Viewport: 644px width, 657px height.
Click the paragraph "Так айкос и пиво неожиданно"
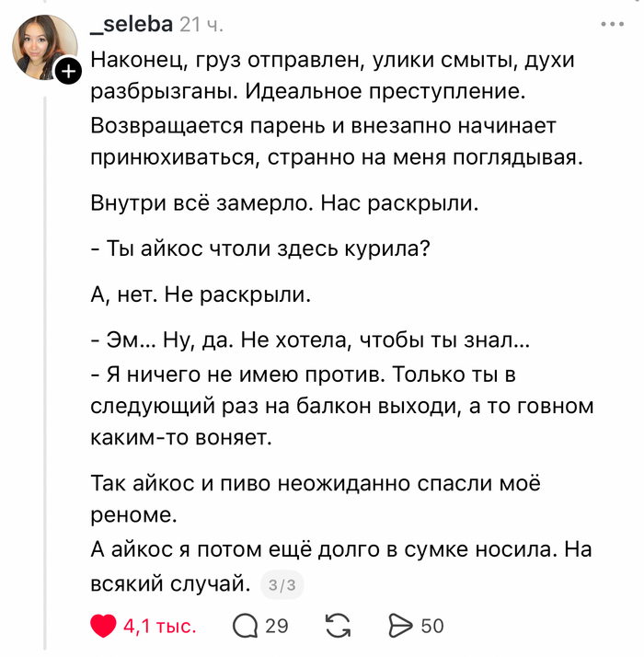point(316,497)
